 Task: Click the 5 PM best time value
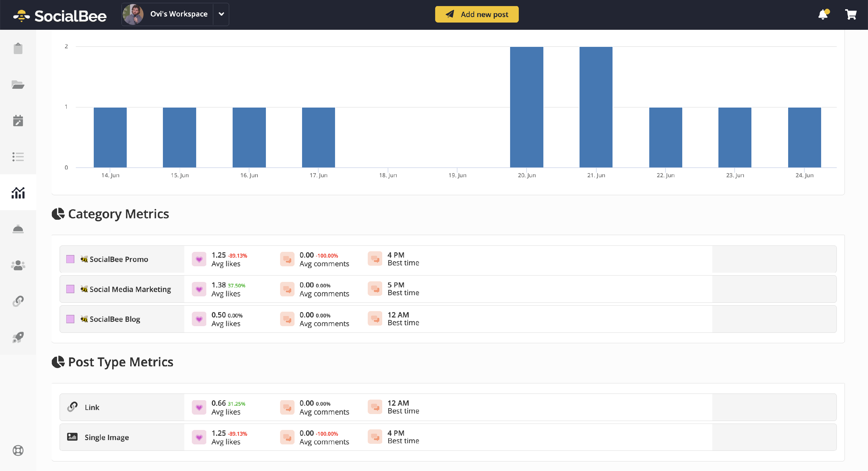tap(396, 285)
